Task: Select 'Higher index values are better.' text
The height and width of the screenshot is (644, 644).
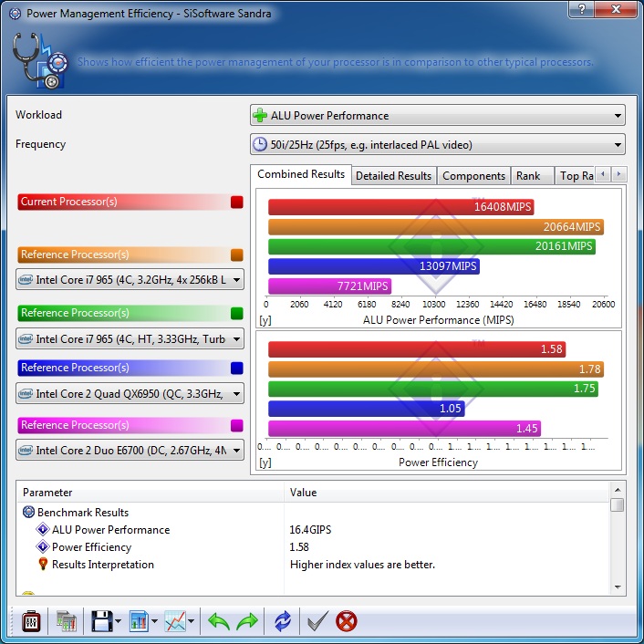Action: click(x=362, y=565)
